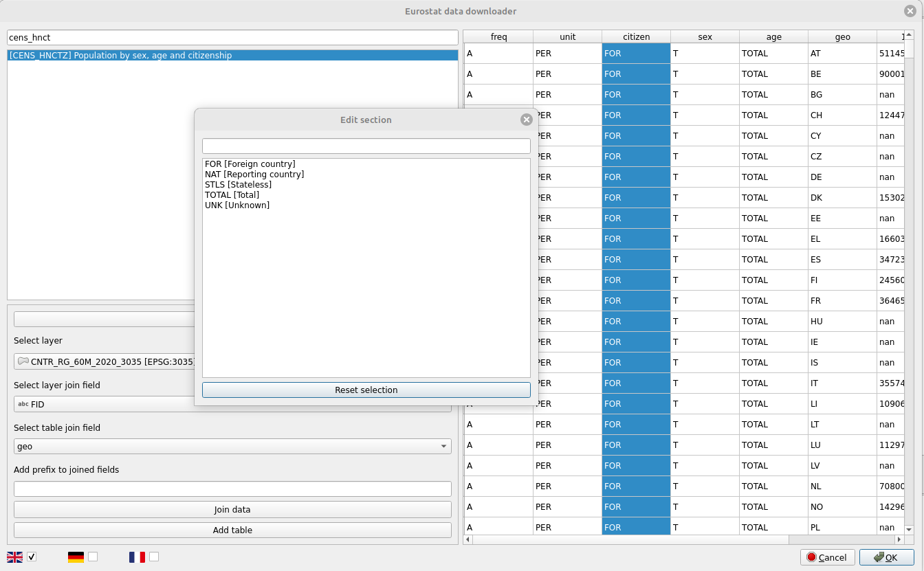The height and width of the screenshot is (571, 924).
Task: Click the prefix for joined fields input
Action: coord(232,489)
